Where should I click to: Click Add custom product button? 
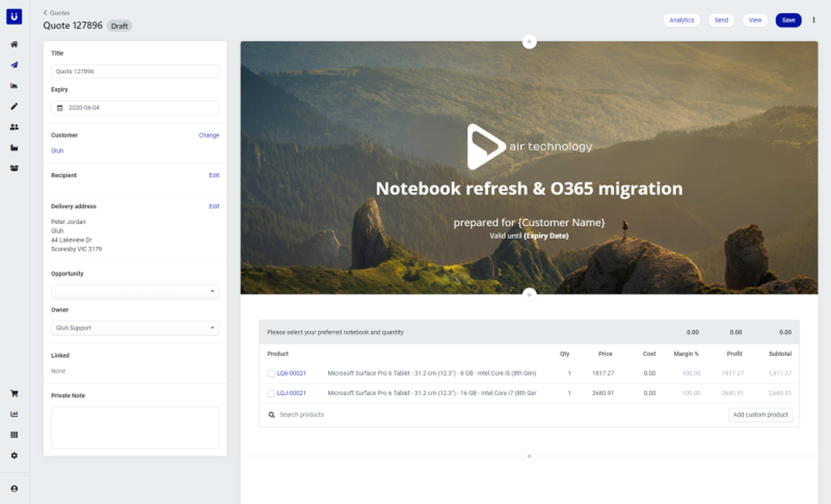coord(760,414)
